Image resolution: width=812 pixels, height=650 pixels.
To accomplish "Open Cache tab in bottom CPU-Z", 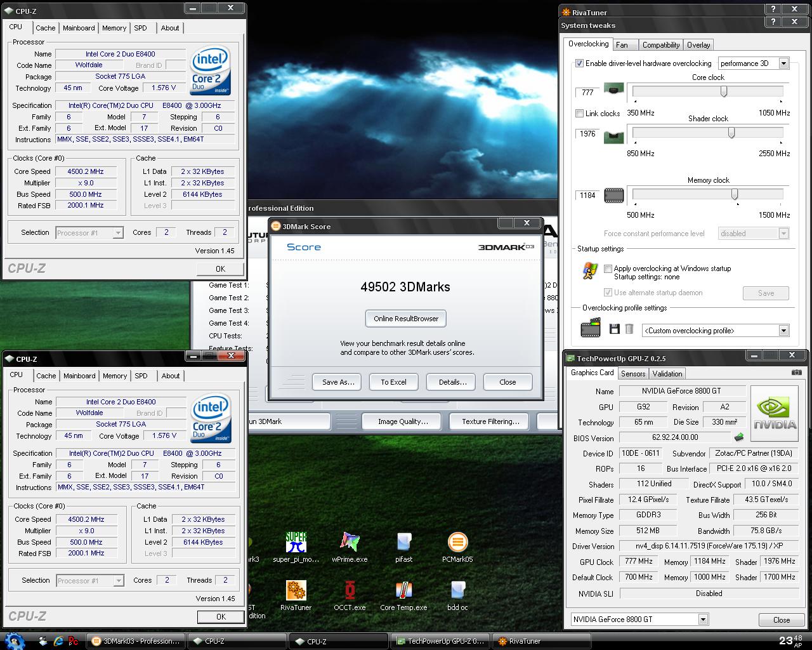I will click(x=46, y=376).
